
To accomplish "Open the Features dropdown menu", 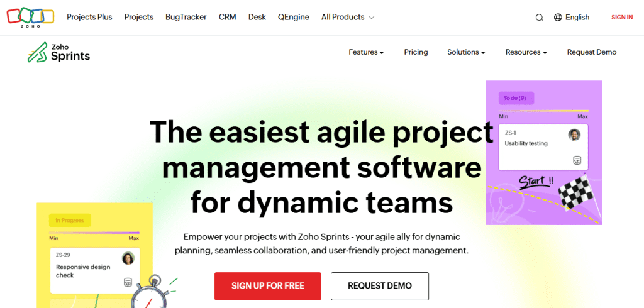I will pos(366,52).
